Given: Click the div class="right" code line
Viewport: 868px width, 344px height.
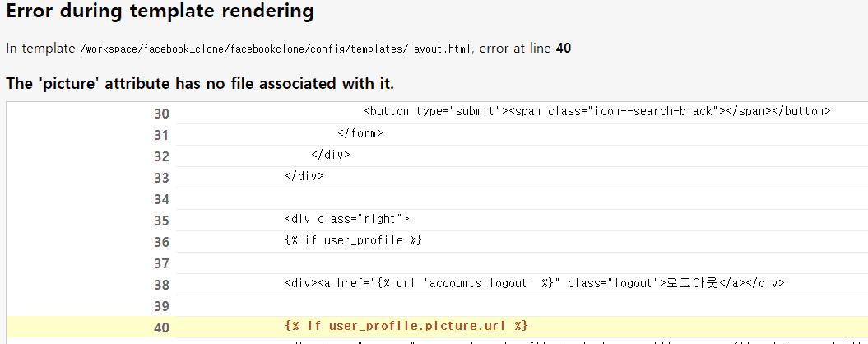Looking at the screenshot, I should pos(347,219).
